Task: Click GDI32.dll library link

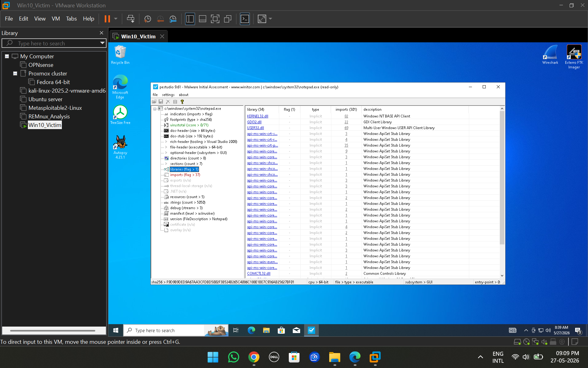Action: 254,122
